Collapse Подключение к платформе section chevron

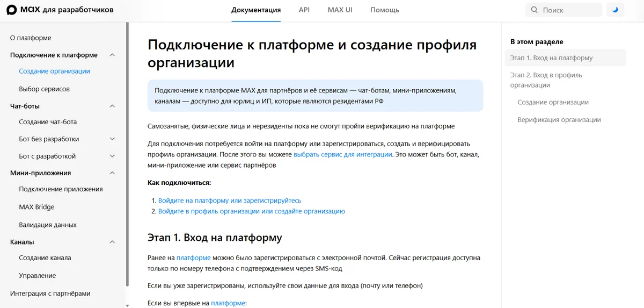112,55
